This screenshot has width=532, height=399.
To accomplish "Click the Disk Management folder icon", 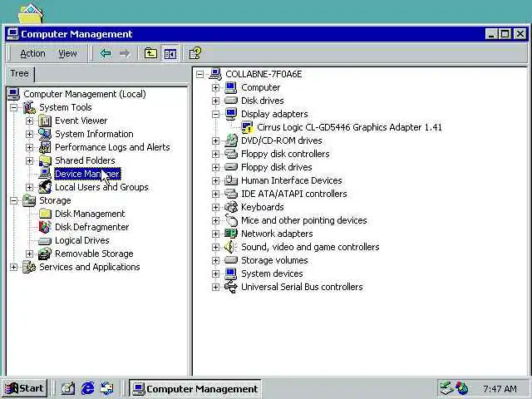I will tap(45, 214).
